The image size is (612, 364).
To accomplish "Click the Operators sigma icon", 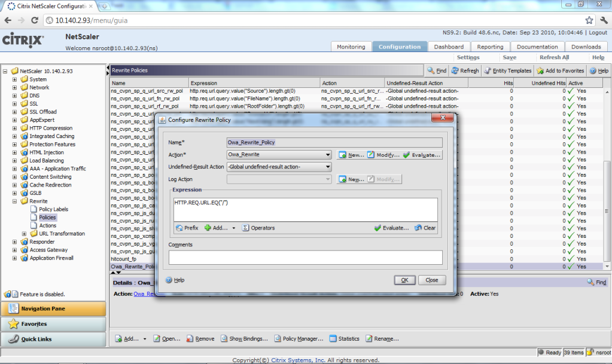I will [x=245, y=228].
